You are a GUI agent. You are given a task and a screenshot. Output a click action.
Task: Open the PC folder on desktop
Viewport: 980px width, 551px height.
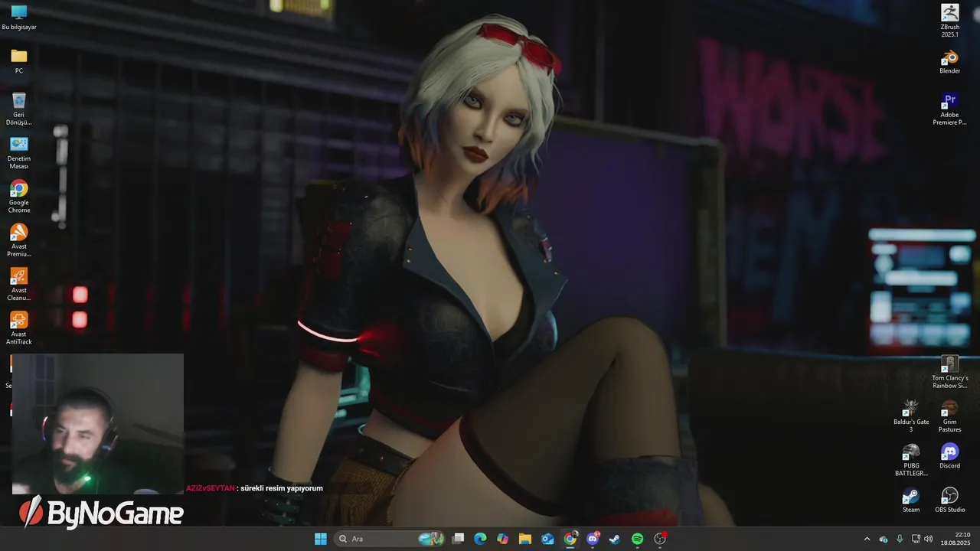point(19,60)
